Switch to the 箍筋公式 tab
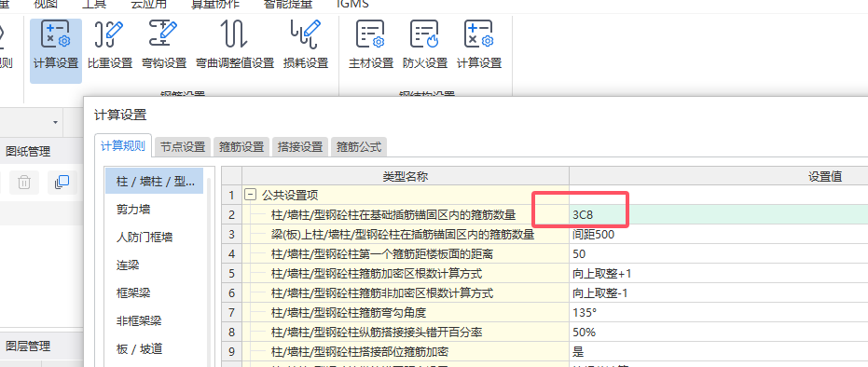This screenshot has height=367, width=868. click(359, 147)
